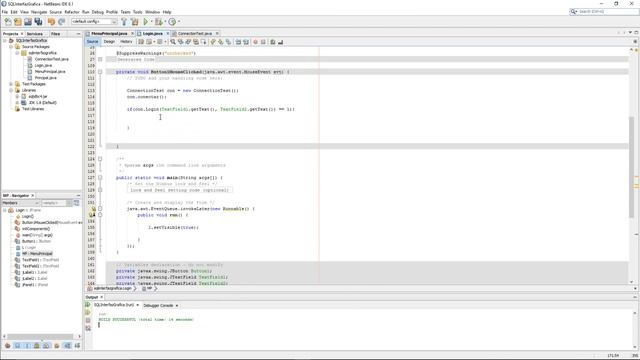Open the Run Project dropdown arrow
Viewport: 640px width, 360px height.
pos(151,22)
